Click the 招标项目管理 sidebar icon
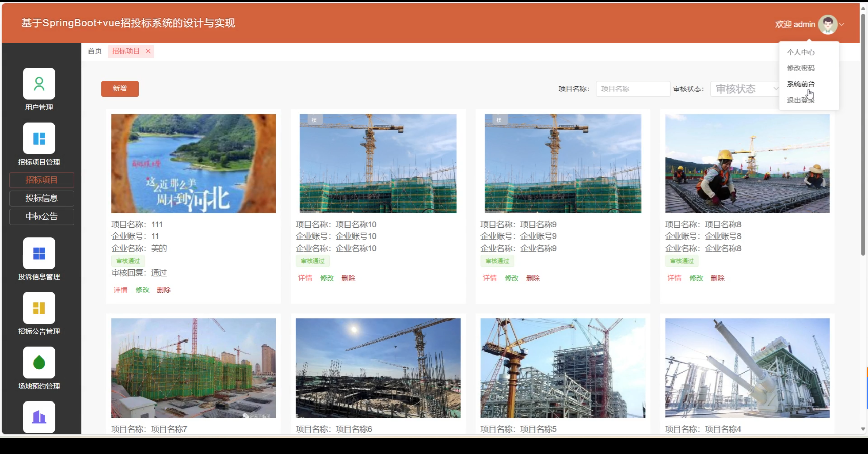Viewport: 868px width, 454px height. (39, 138)
